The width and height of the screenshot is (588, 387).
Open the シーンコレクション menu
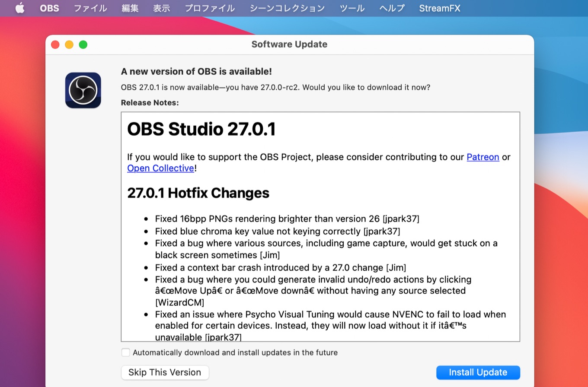click(287, 8)
